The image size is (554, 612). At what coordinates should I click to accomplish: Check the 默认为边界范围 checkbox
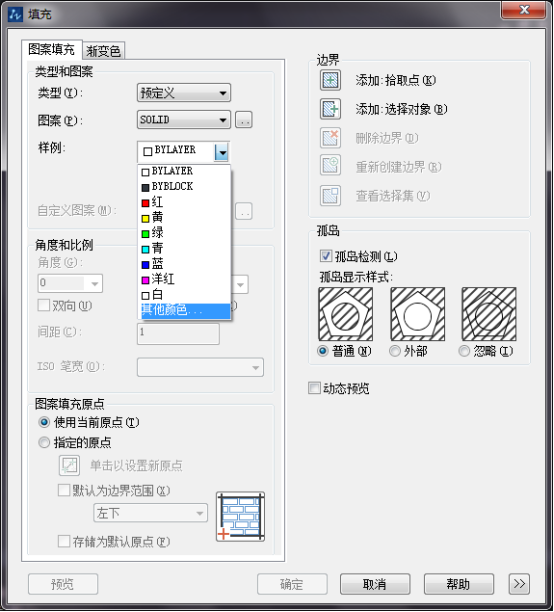pyautogui.click(x=64, y=490)
